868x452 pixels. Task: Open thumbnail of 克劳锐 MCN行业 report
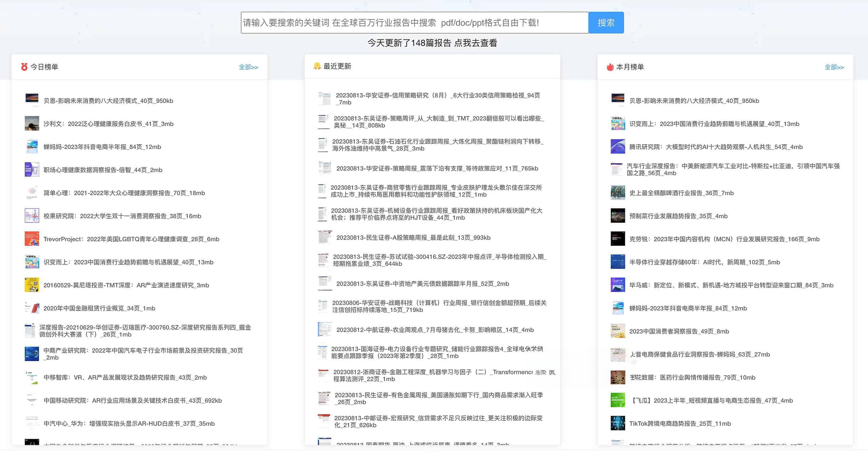pos(618,239)
